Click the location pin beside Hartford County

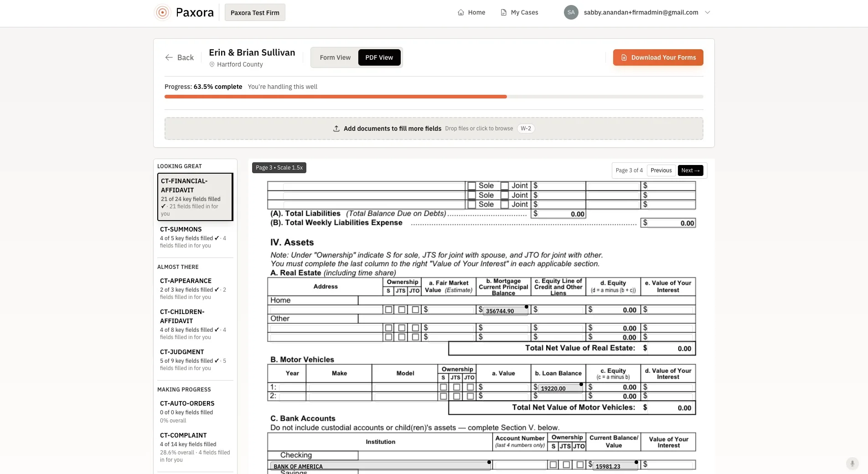tap(212, 65)
